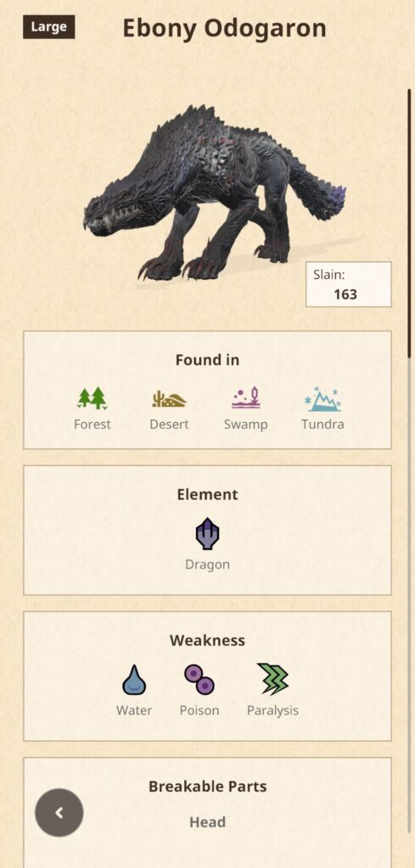Go back using the round chevron button
The image size is (415, 868).
pos(59,813)
